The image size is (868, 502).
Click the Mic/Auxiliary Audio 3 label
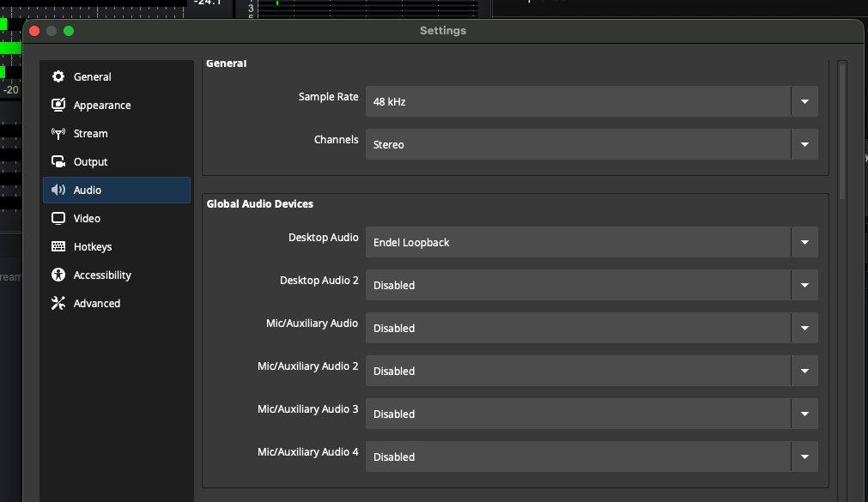(x=307, y=409)
